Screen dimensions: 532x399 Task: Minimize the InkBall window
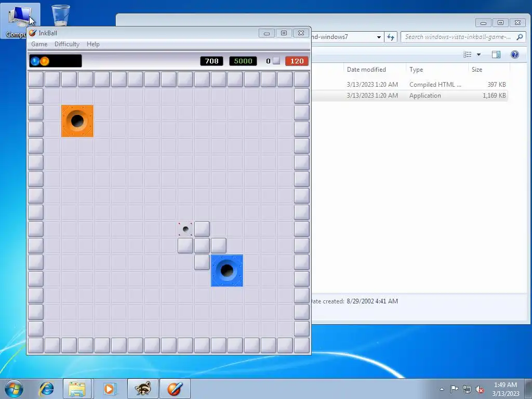pyautogui.click(x=267, y=33)
